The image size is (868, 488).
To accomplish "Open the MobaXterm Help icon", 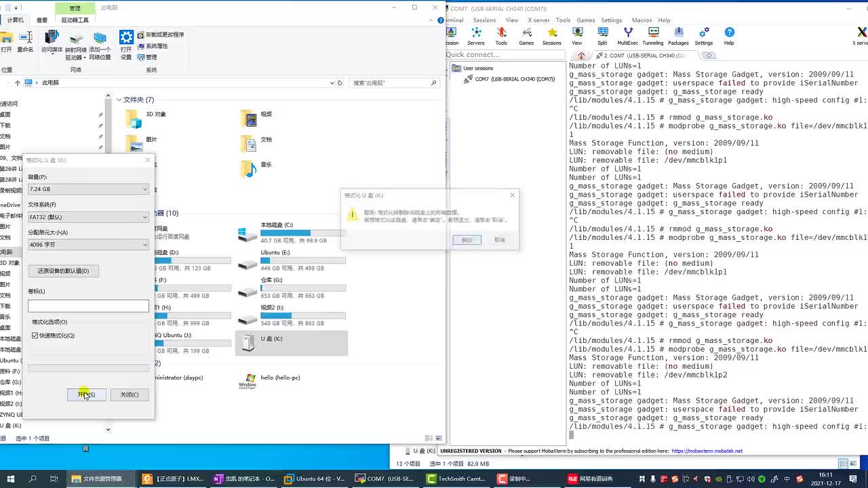I will click(x=729, y=36).
